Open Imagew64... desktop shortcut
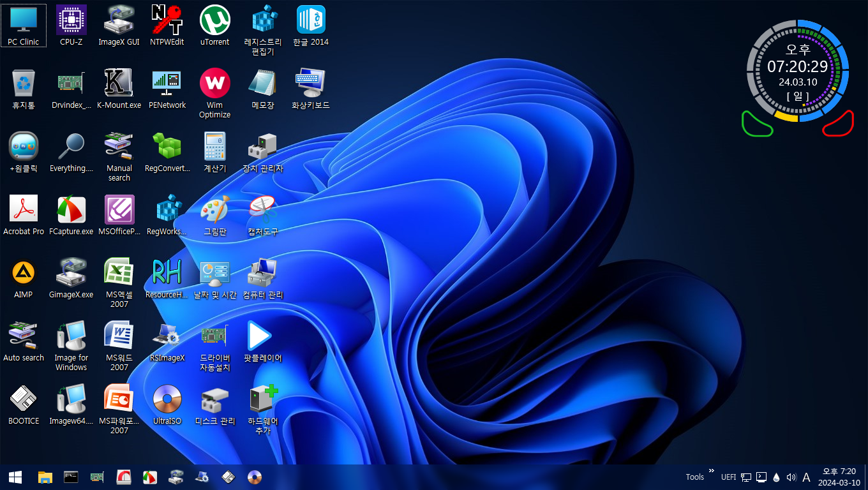Viewport: 868px width, 490px height. 71,405
